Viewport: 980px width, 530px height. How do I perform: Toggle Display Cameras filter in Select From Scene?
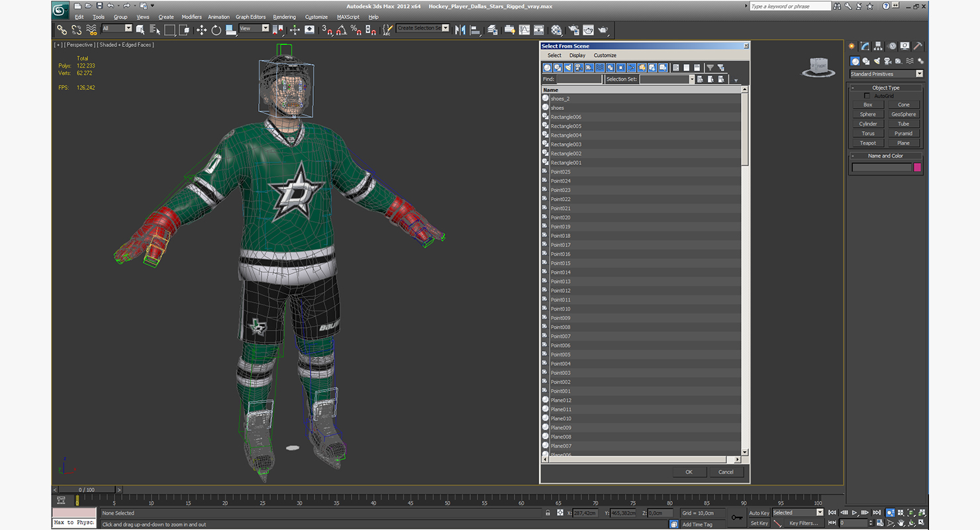point(579,68)
